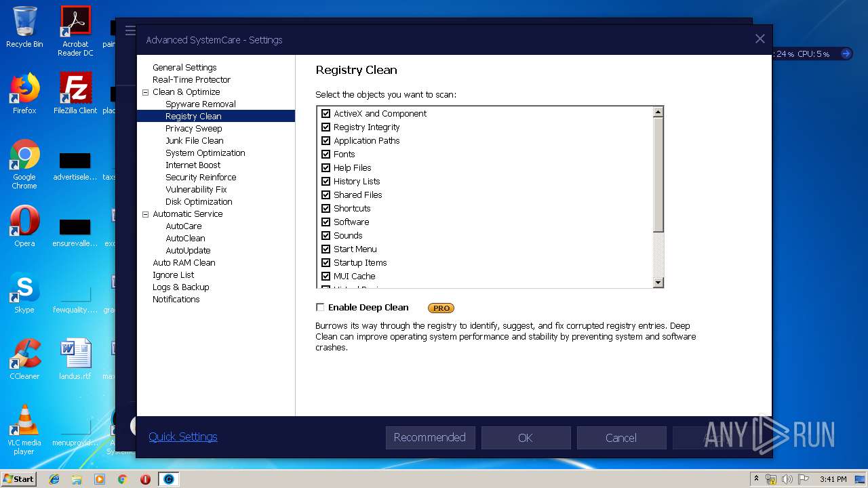
Task: Open the Acrobat Reader DC shortcut
Action: [x=75, y=30]
